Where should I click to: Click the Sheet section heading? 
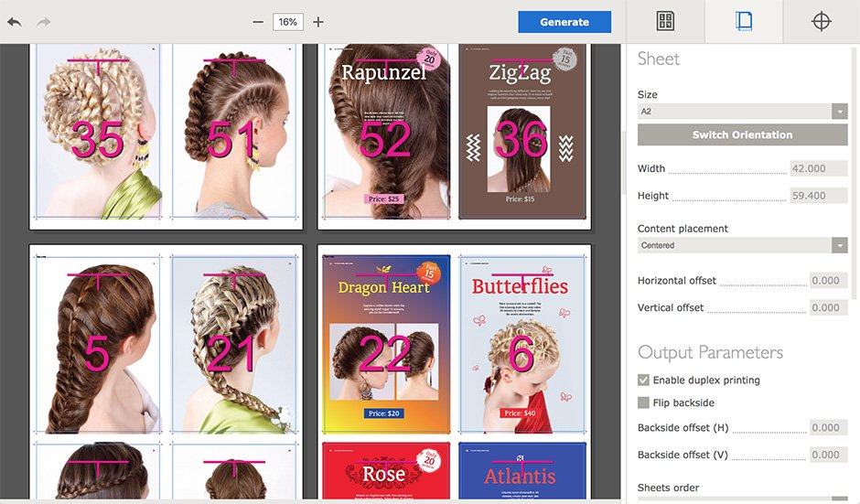[x=658, y=59]
